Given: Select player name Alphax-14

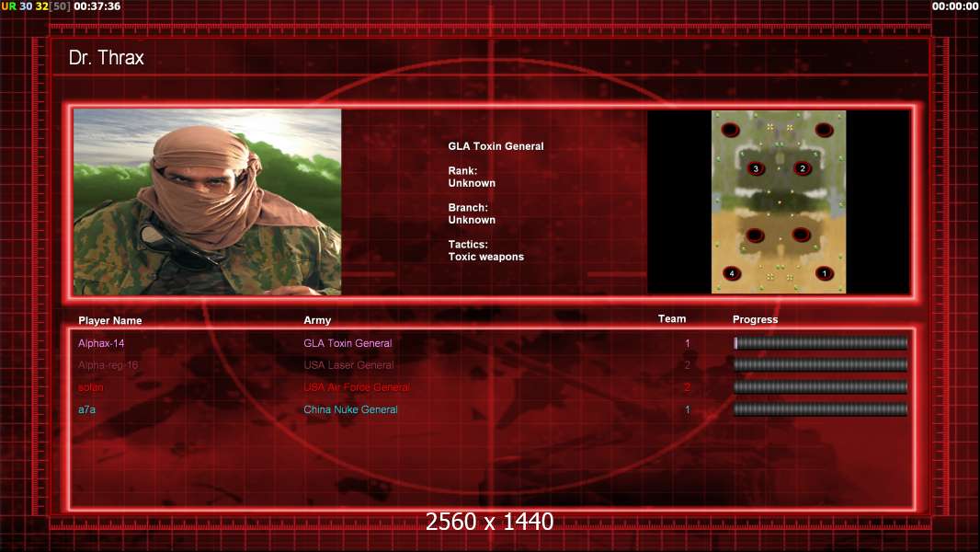Looking at the screenshot, I should pos(101,343).
